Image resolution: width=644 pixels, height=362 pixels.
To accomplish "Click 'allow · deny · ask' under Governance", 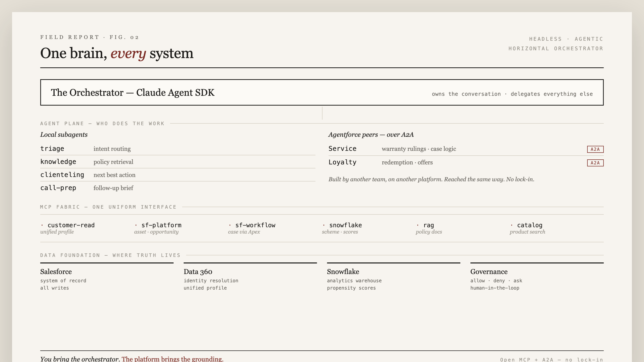I will point(496,281).
